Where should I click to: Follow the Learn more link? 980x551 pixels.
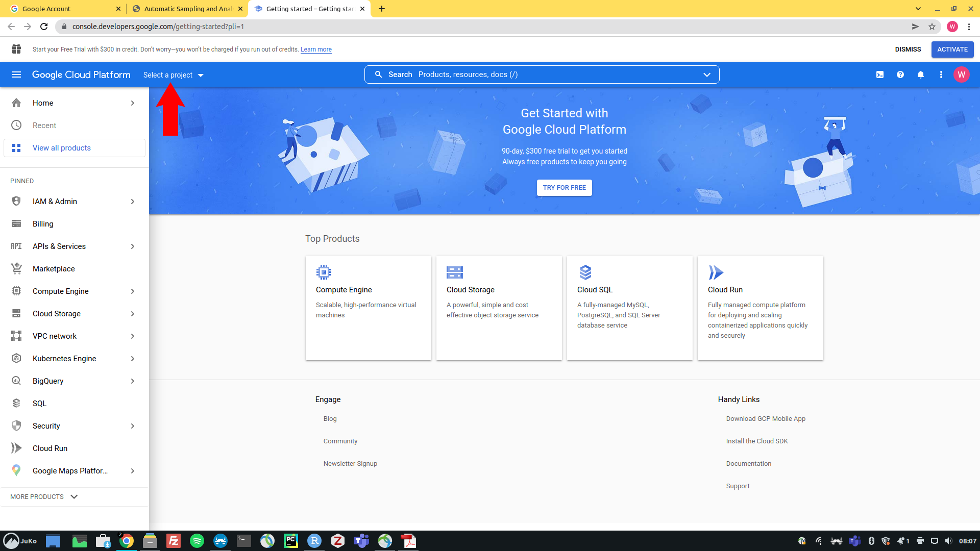click(x=316, y=49)
